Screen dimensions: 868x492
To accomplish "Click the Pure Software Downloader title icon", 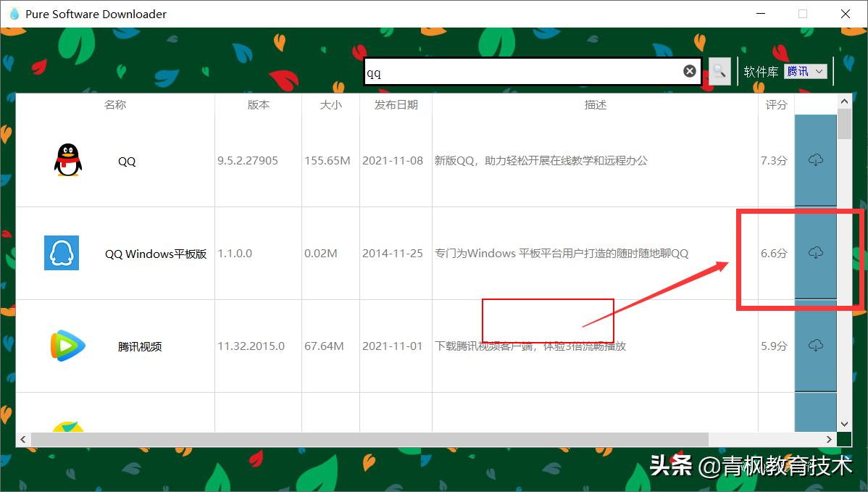I will pyautogui.click(x=14, y=14).
